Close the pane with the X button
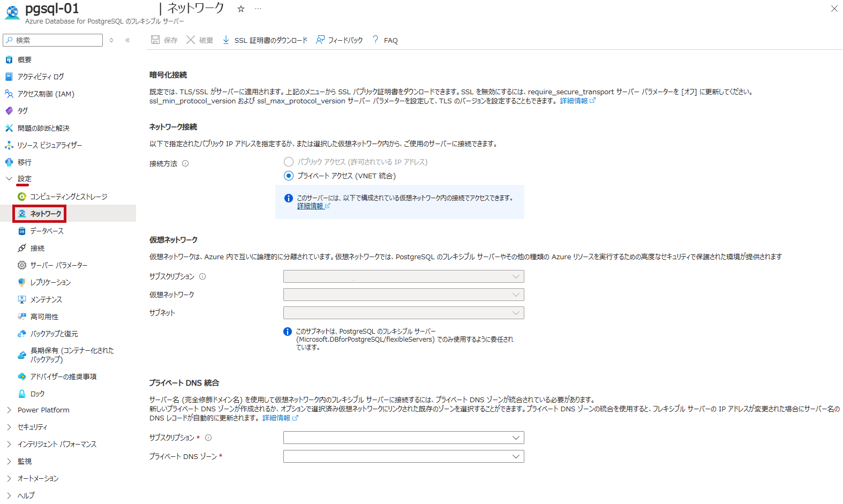 pyautogui.click(x=834, y=9)
